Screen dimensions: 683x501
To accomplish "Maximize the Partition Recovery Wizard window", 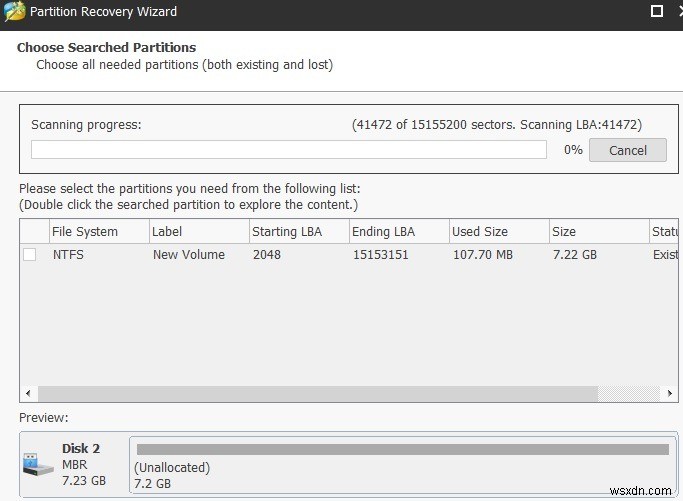I will tap(656, 11).
